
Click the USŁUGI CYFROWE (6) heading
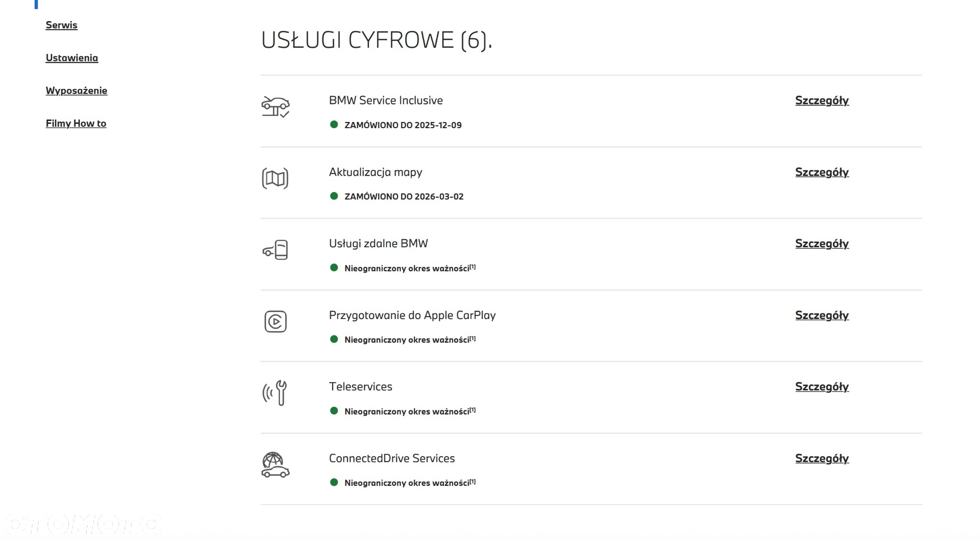click(377, 40)
